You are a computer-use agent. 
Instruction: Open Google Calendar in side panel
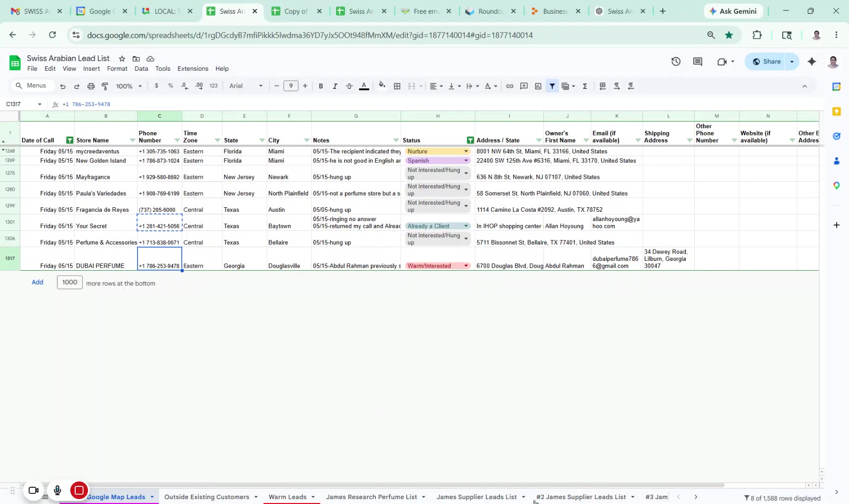pyautogui.click(x=836, y=86)
